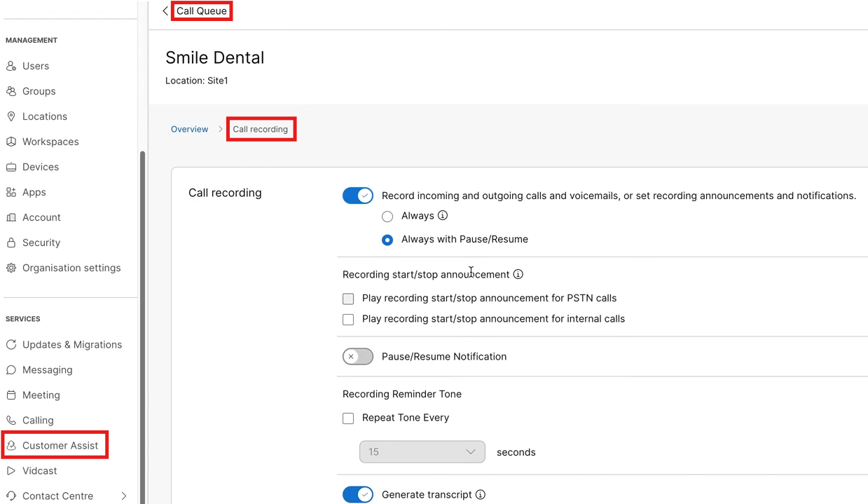Viewport: 868px width, 504px height.
Task: Turn off the call recording toggle
Action: pyautogui.click(x=358, y=196)
